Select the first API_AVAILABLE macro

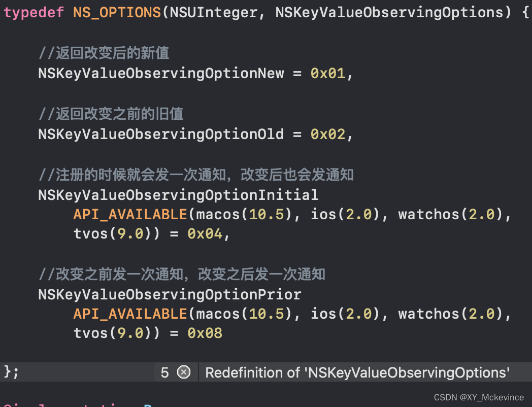coord(130,214)
